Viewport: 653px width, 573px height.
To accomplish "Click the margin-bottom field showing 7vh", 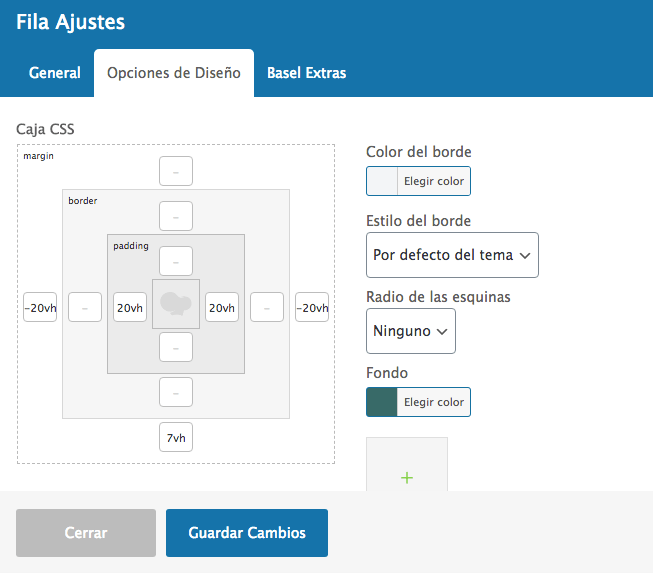I will pos(176,437).
